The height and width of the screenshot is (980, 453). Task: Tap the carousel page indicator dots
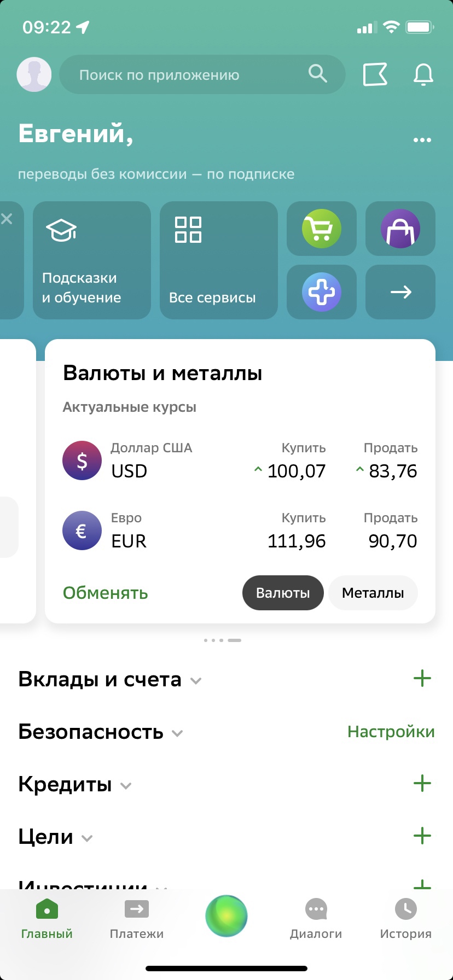[x=223, y=640]
